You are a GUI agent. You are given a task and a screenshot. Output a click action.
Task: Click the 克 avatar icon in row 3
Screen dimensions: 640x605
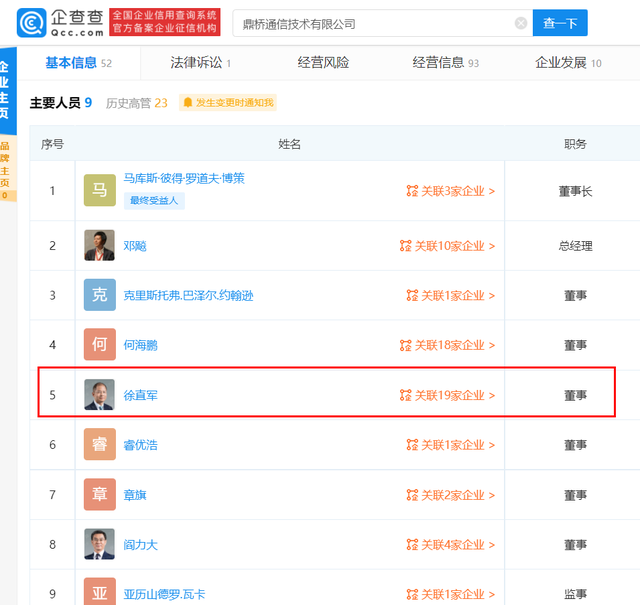[99, 295]
